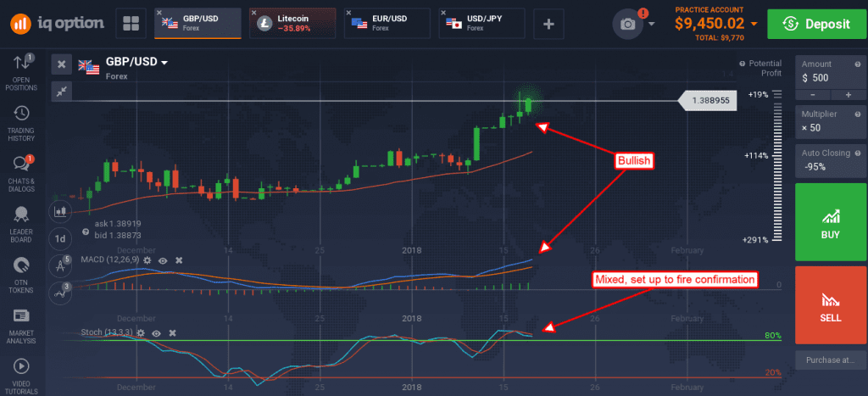Click the Purchase at... button
Screen dimensions: 868x396
[831, 360]
